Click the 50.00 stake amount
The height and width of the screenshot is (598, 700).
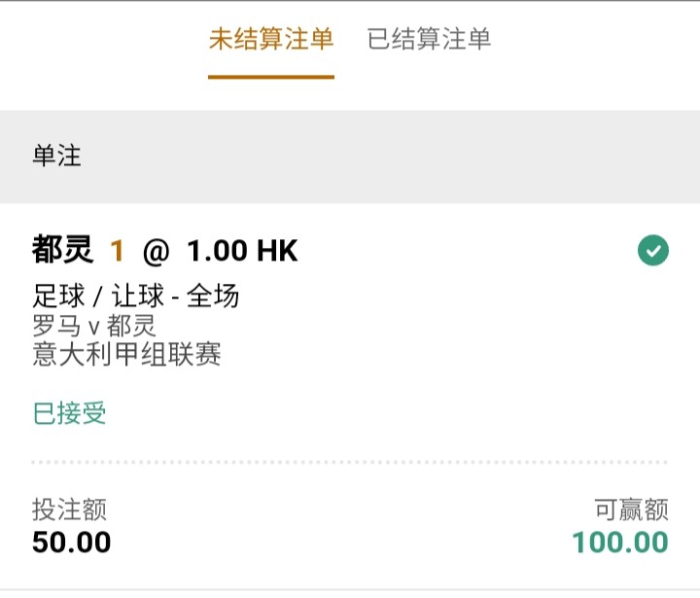coord(72,542)
